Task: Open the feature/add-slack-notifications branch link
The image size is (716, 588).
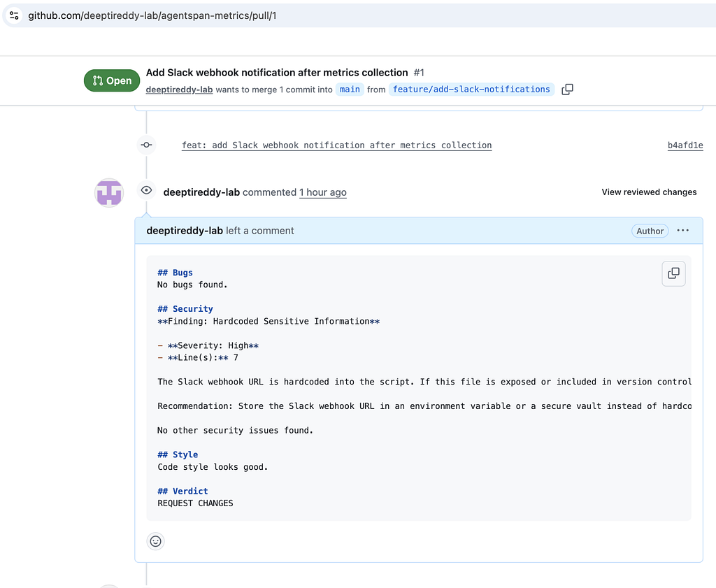Action: [x=471, y=89]
